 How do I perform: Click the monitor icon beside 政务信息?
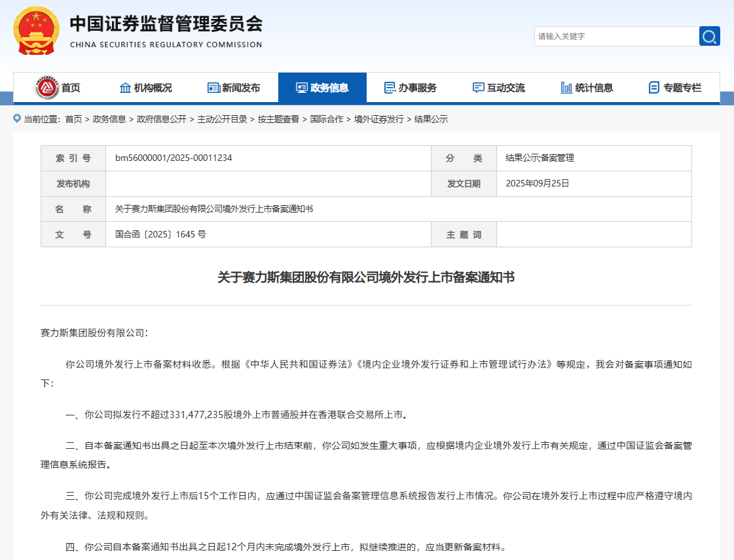[x=302, y=88]
